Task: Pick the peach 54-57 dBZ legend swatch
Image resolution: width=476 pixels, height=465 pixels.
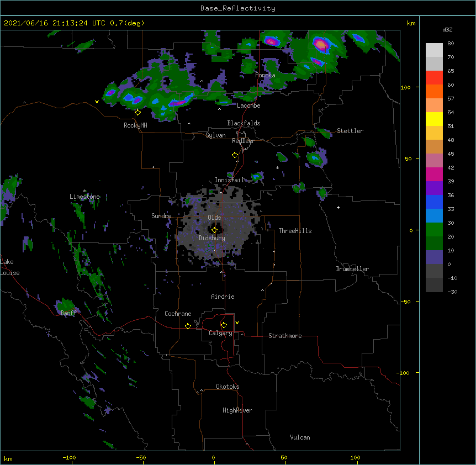Action: [434, 105]
